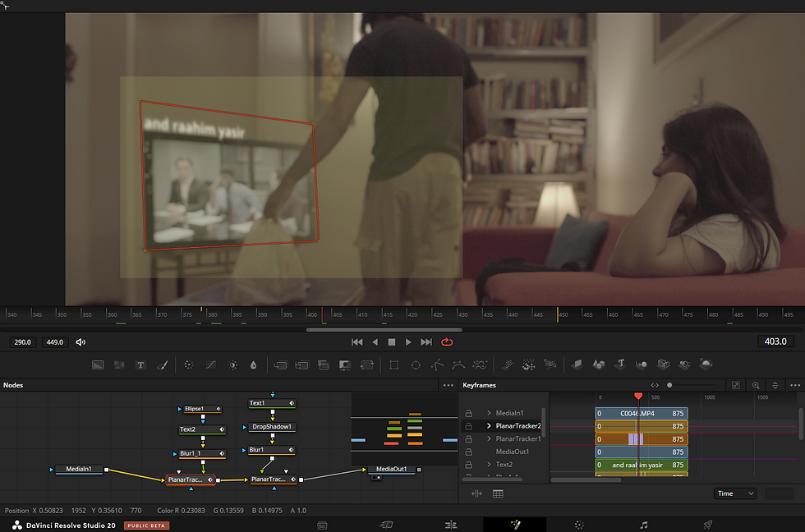Add a Polygon mask from the toolbar
The height and width of the screenshot is (532, 805).
point(437,365)
